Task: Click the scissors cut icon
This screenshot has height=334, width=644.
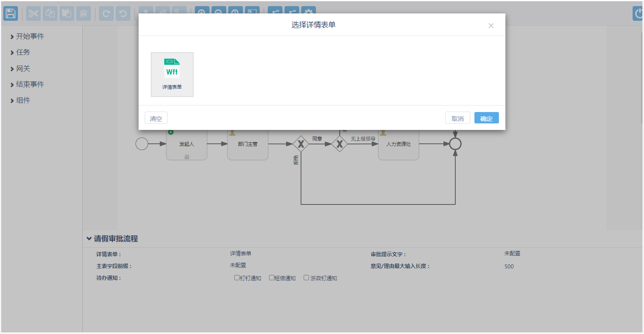Action: 33,13
